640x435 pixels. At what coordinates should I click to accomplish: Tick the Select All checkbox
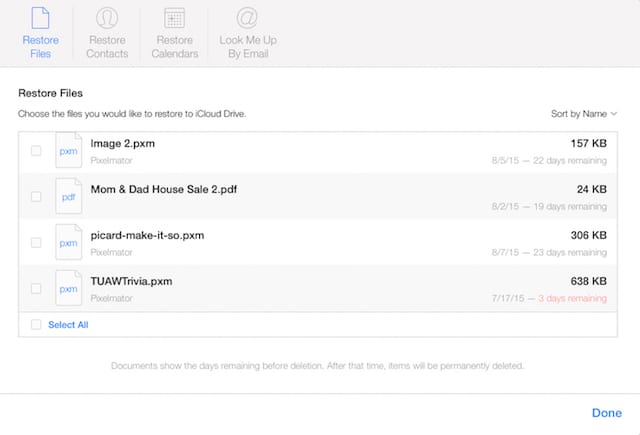pos(36,325)
